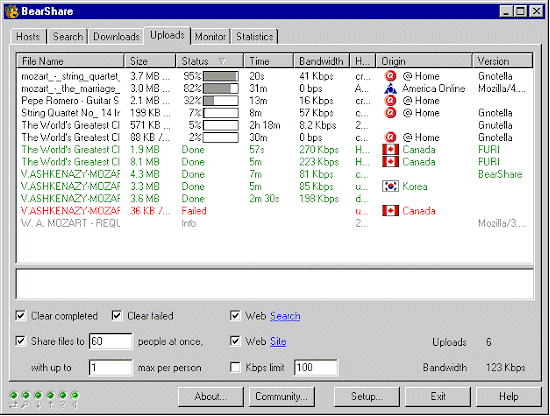550x416 pixels.
Task: Click the 95% progress bar for mozart string quartet
Action: (221, 76)
